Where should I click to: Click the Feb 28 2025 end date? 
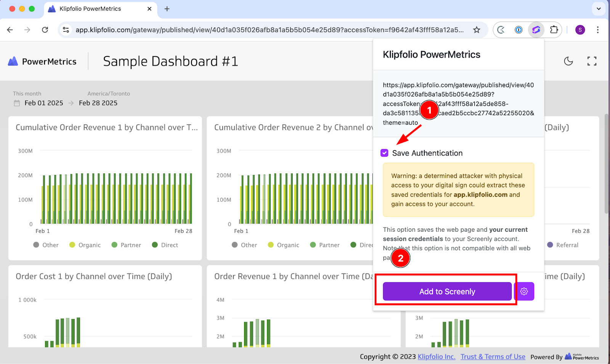pos(98,103)
